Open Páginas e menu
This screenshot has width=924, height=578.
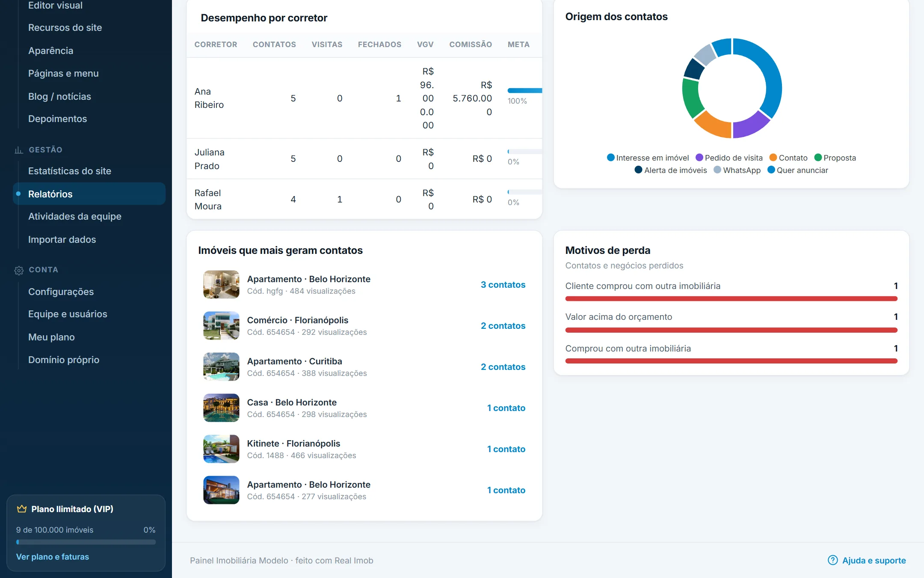(x=63, y=73)
